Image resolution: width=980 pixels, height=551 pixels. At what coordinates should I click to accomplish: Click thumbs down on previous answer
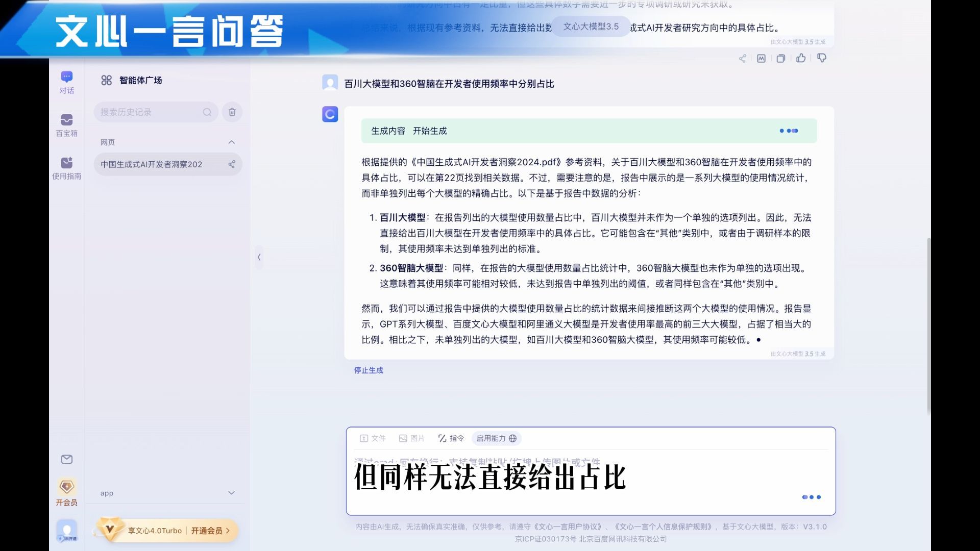click(x=821, y=58)
